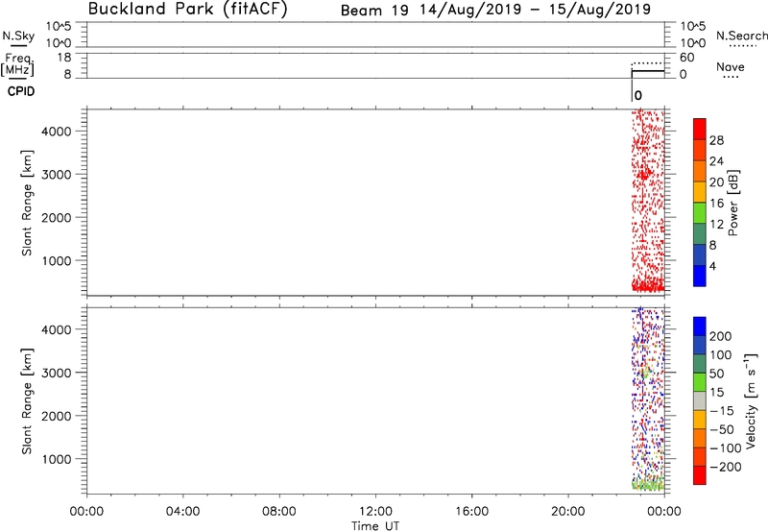
Task: Click the Nave legend label
Action: point(731,67)
